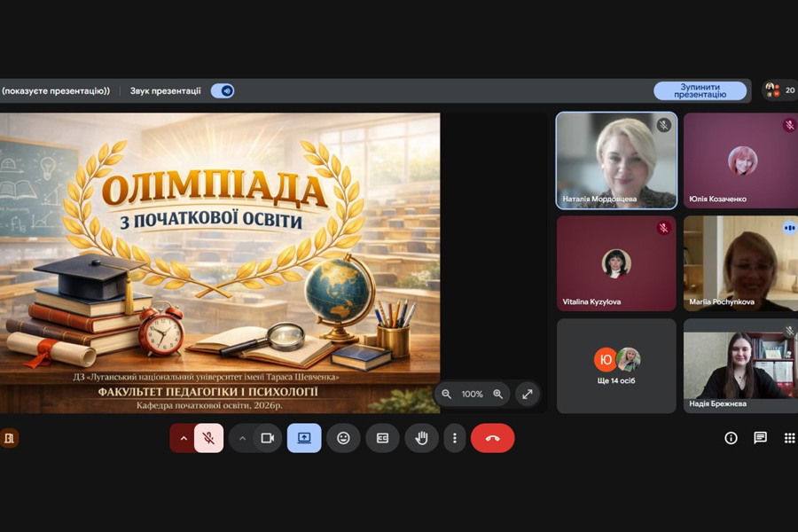This screenshot has height=532, width=798.
Task: Toggle the 'Звук презентації' switch
Action: pyautogui.click(x=223, y=90)
